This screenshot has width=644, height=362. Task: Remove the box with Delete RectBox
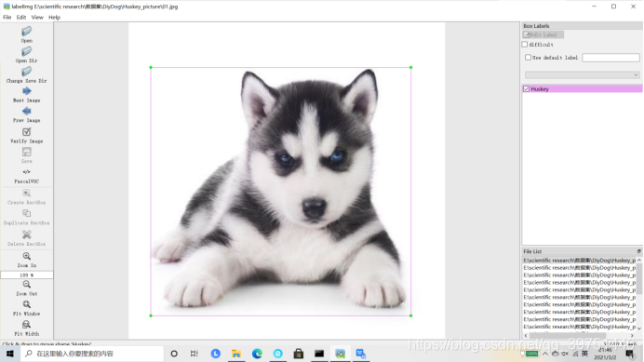click(x=27, y=235)
